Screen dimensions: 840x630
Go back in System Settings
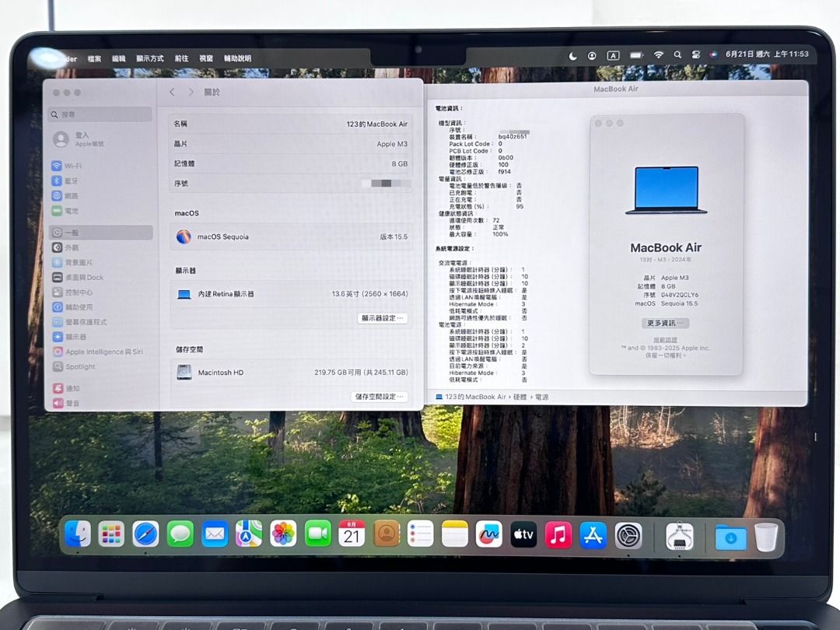pos(172,92)
